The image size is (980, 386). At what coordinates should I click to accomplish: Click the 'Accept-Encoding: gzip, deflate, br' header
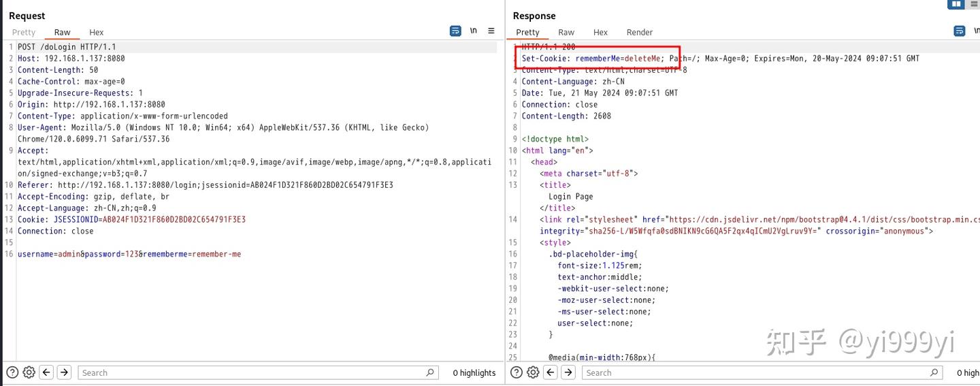click(x=94, y=197)
